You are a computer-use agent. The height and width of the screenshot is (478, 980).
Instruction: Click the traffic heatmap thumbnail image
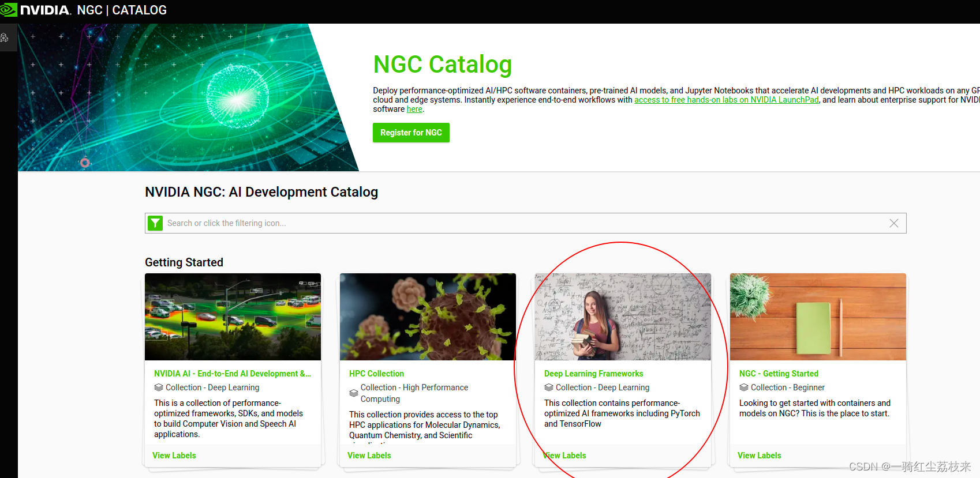tap(233, 317)
